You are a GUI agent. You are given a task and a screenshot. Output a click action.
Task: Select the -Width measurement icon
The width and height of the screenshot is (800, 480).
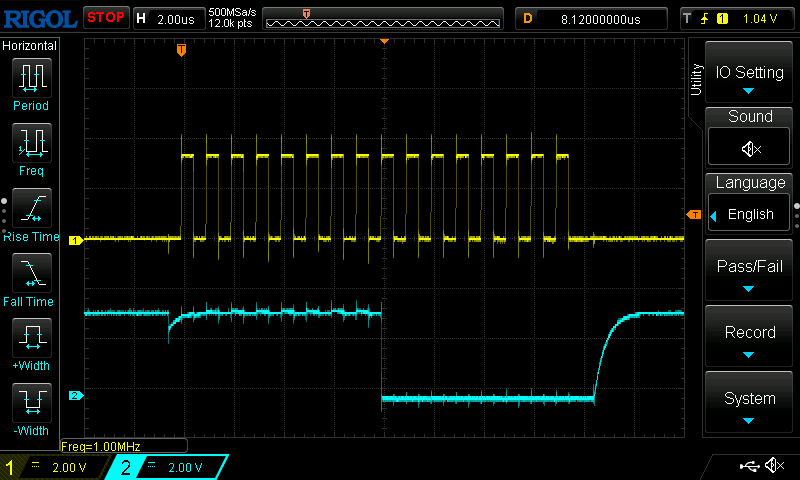32,402
